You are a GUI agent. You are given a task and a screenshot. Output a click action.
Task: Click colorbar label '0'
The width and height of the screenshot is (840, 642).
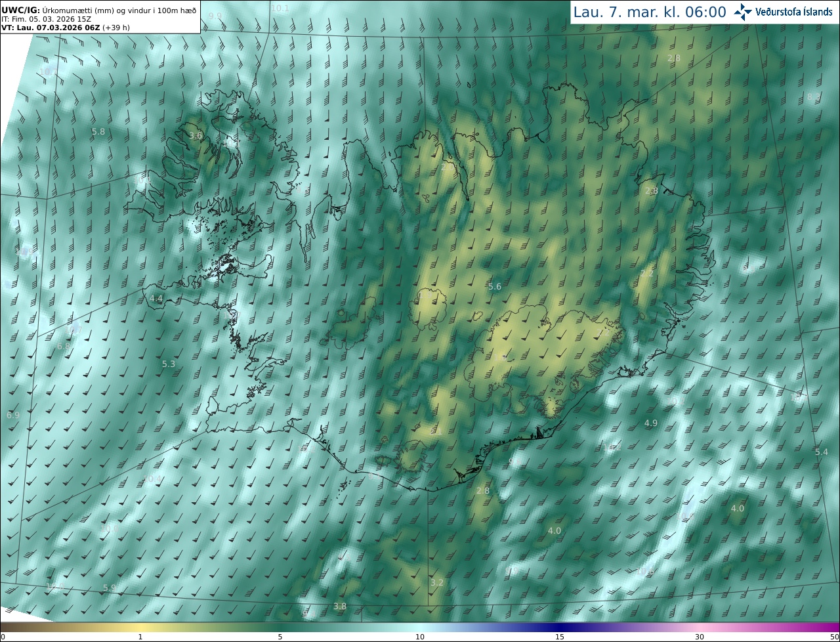pos(3,637)
